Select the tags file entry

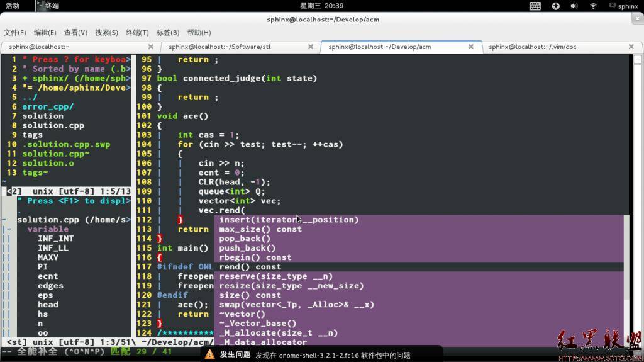coord(33,135)
